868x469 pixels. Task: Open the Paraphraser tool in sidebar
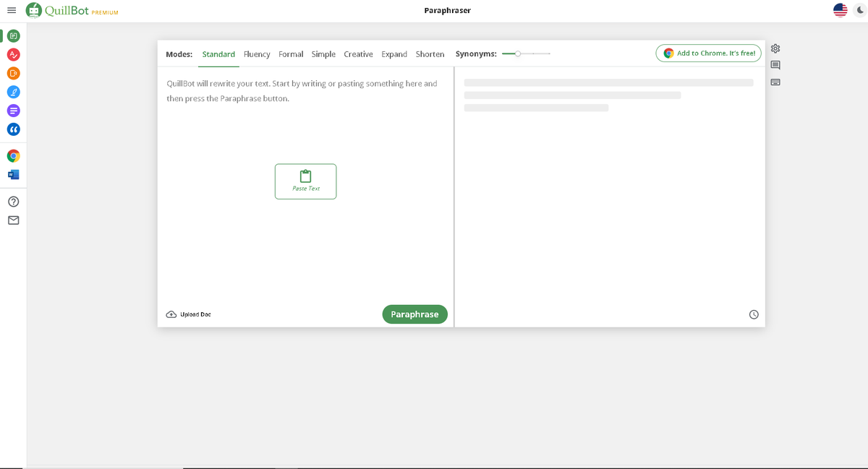click(14, 35)
